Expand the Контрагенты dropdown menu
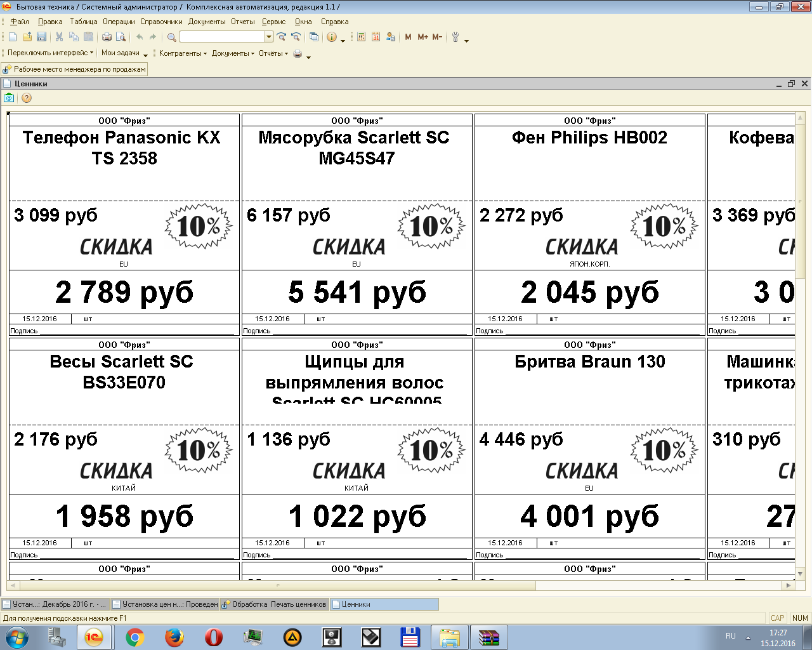Viewport: 812px width, 650px height. pos(183,53)
